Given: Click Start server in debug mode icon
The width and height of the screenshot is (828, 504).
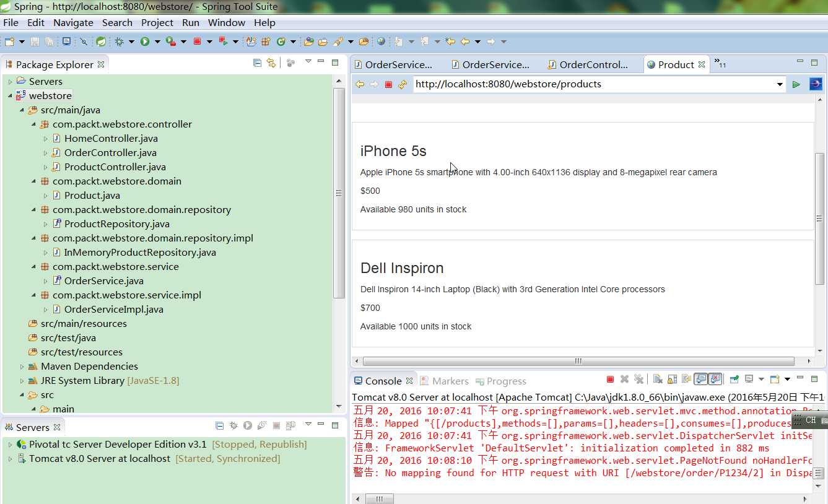Looking at the screenshot, I should point(233,425).
